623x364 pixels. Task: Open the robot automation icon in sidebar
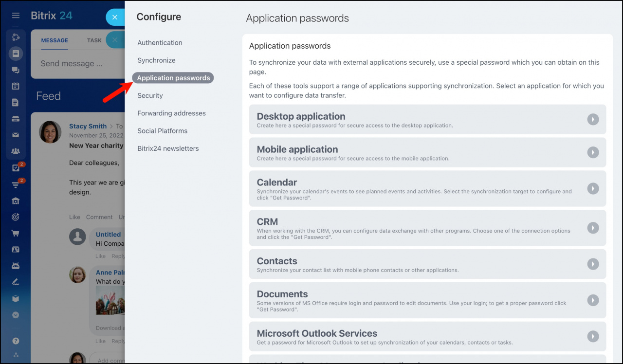(16, 266)
